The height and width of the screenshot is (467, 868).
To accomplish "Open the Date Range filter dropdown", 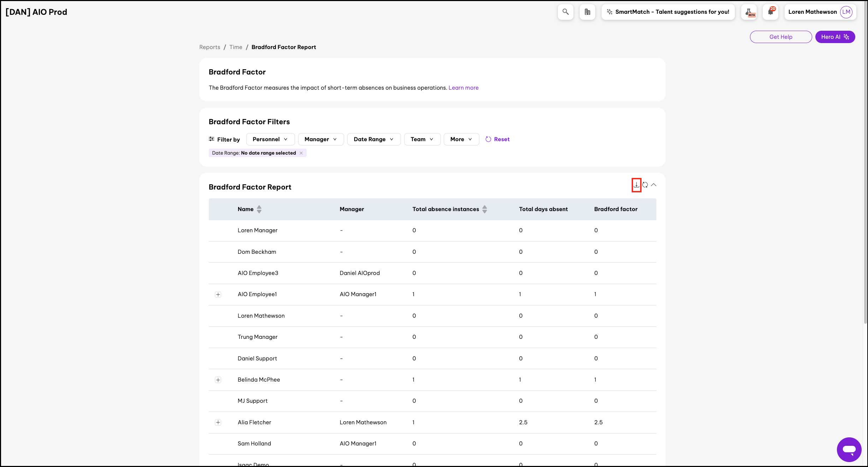I will pyautogui.click(x=373, y=139).
